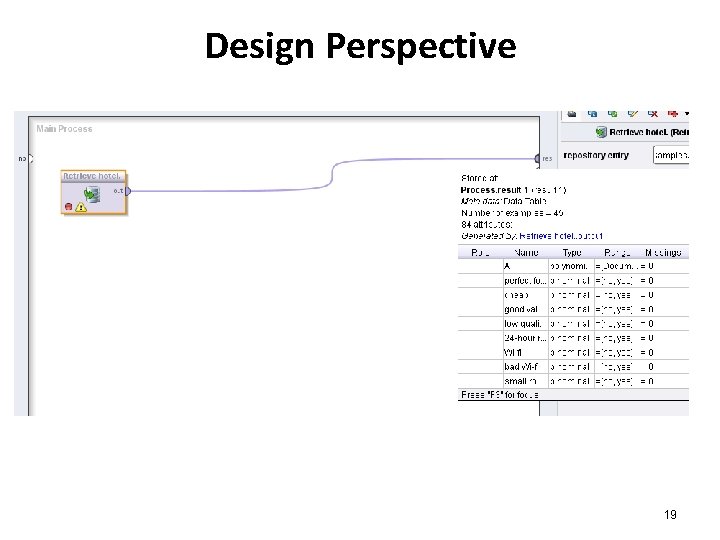720x540 pixels.
Task: Select the 'Wi fi' attribute name cell
Action: [525, 353]
